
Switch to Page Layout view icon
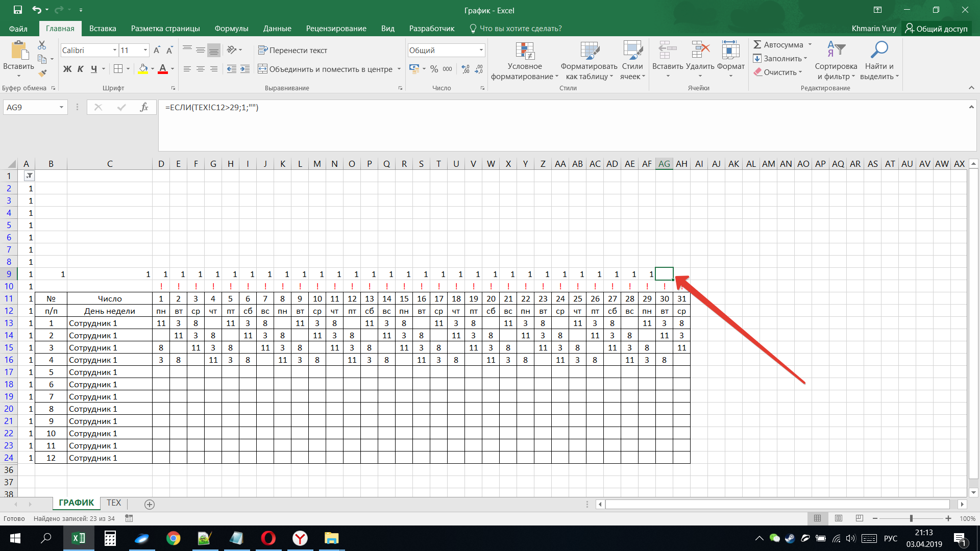[x=838, y=518]
